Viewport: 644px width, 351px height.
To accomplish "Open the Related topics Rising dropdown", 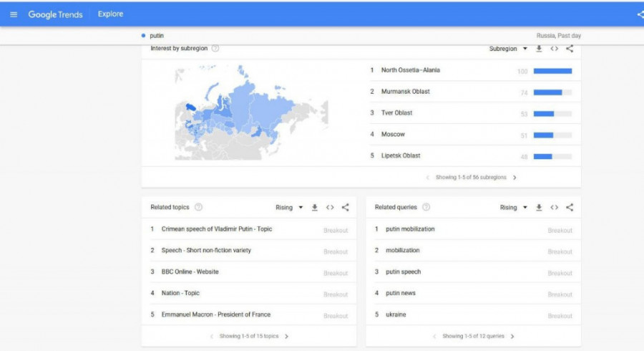I will click(x=289, y=208).
